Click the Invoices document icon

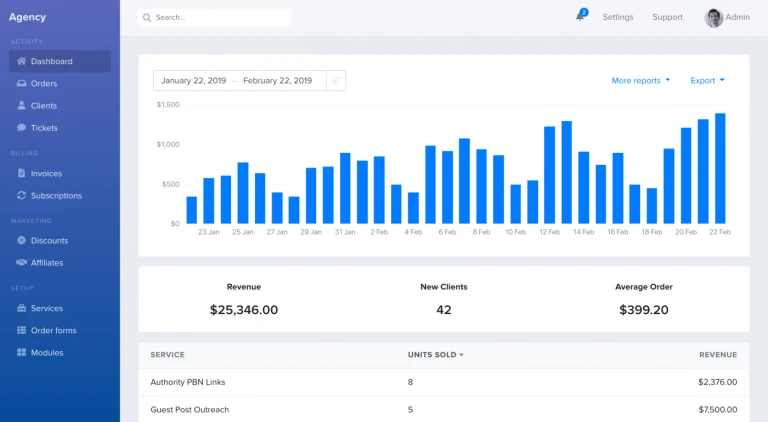pos(21,173)
